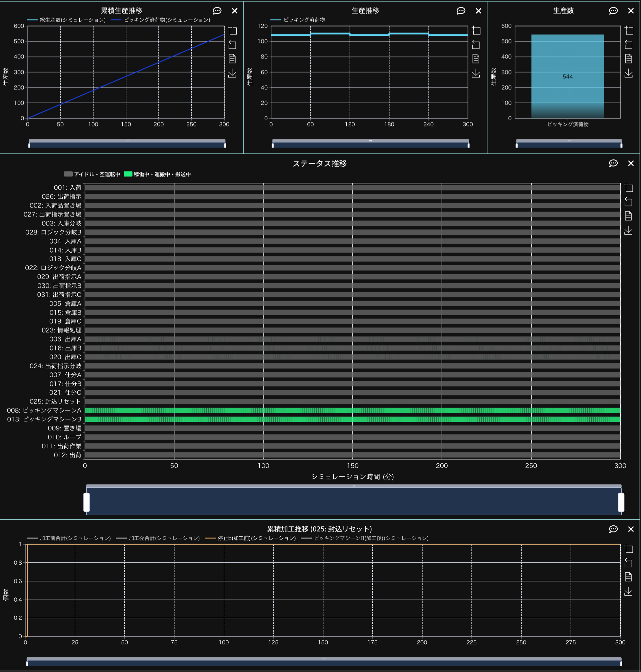641x672 pixels.
Task: Click the 544 bar in 生産数 chart
Action: (567, 76)
